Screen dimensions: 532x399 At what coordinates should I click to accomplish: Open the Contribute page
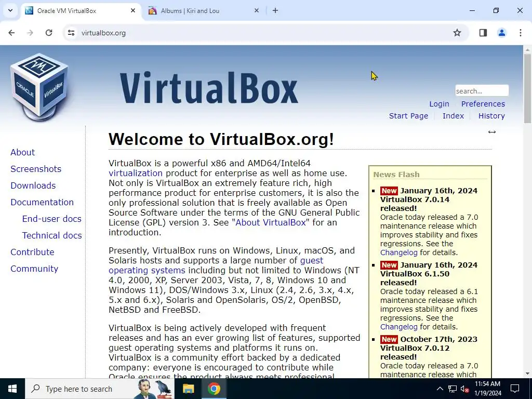click(32, 252)
